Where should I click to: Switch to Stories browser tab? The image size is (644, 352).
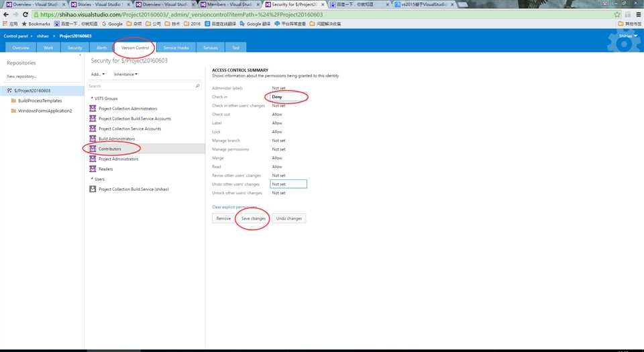click(x=100, y=5)
